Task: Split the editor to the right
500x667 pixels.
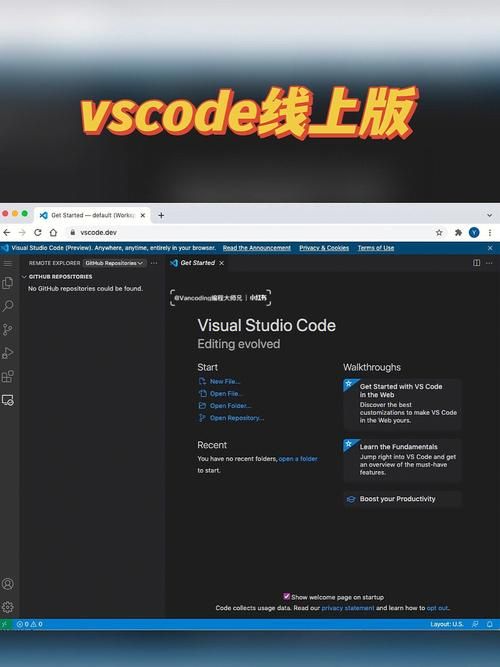Action: click(477, 263)
